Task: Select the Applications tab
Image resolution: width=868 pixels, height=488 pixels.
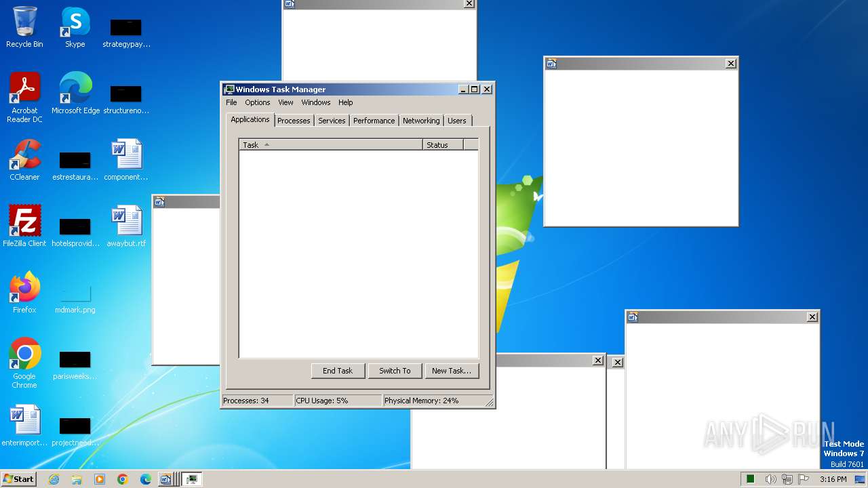Action: point(250,119)
